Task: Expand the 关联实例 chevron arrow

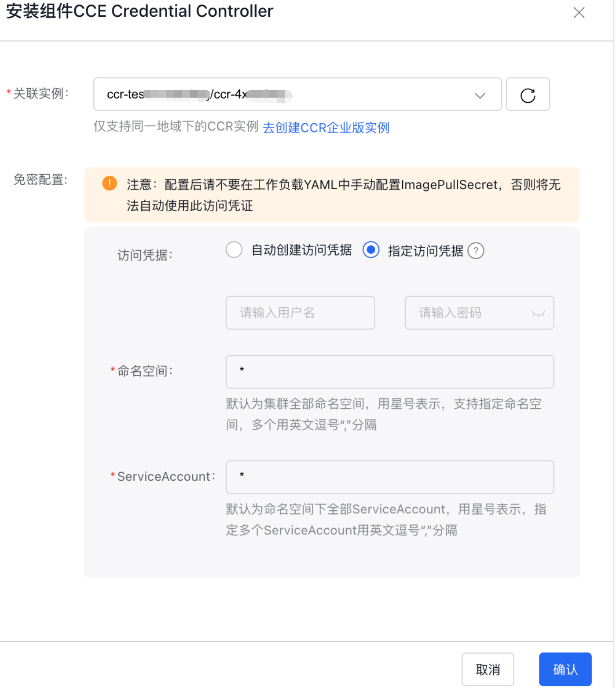Action: point(480,95)
